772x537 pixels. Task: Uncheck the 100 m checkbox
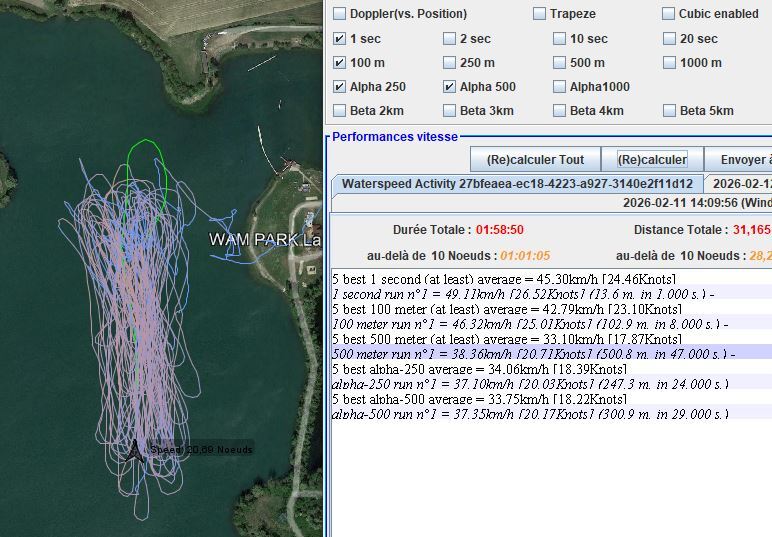tap(339, 63)
